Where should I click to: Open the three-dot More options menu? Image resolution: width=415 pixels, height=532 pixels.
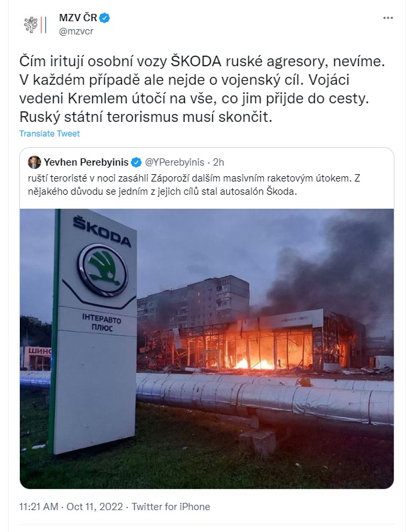pyautogui.click(x=388, y=18)
